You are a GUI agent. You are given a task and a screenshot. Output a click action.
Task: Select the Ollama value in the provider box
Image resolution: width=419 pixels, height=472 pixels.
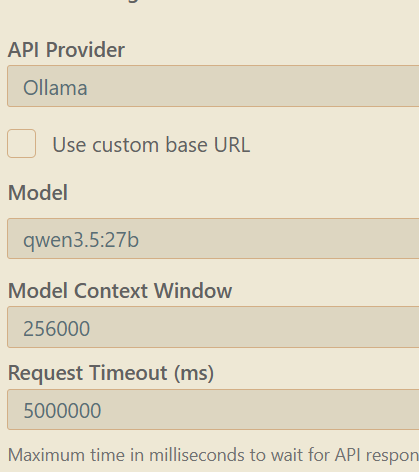(55, 88)
